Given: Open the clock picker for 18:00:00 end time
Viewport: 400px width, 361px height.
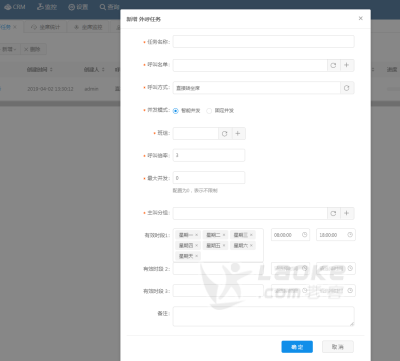Looking at the screenshot, I should [350, 235].
